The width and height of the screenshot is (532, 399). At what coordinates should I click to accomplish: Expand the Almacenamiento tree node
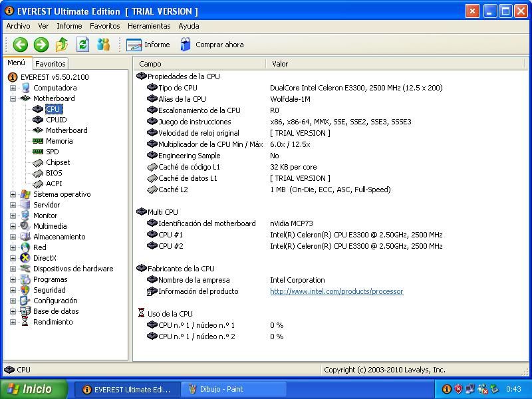click(13, 237)
